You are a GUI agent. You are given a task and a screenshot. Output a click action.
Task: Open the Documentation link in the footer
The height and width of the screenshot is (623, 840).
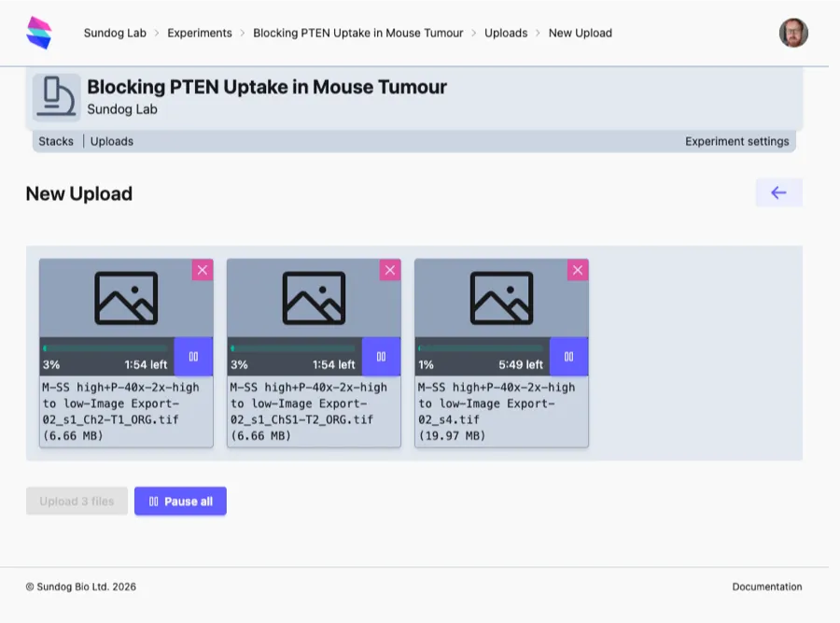tap(766, 587)
